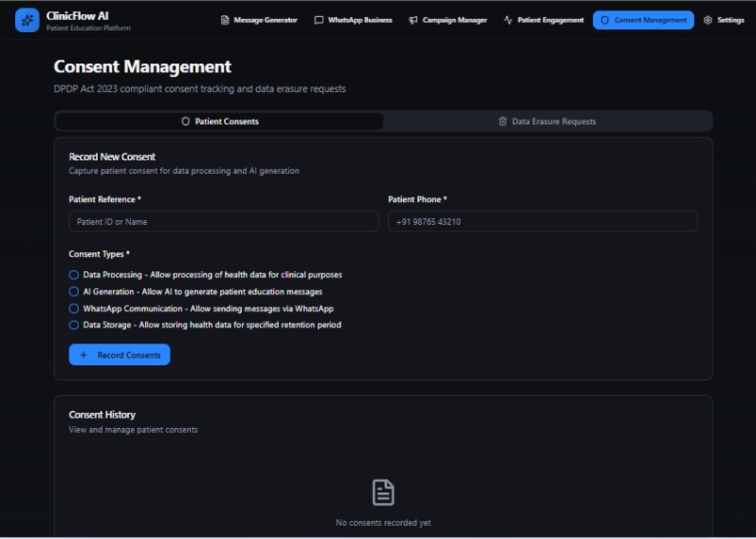Click the shield icon in Consent Management nav button

coord(604,21)
